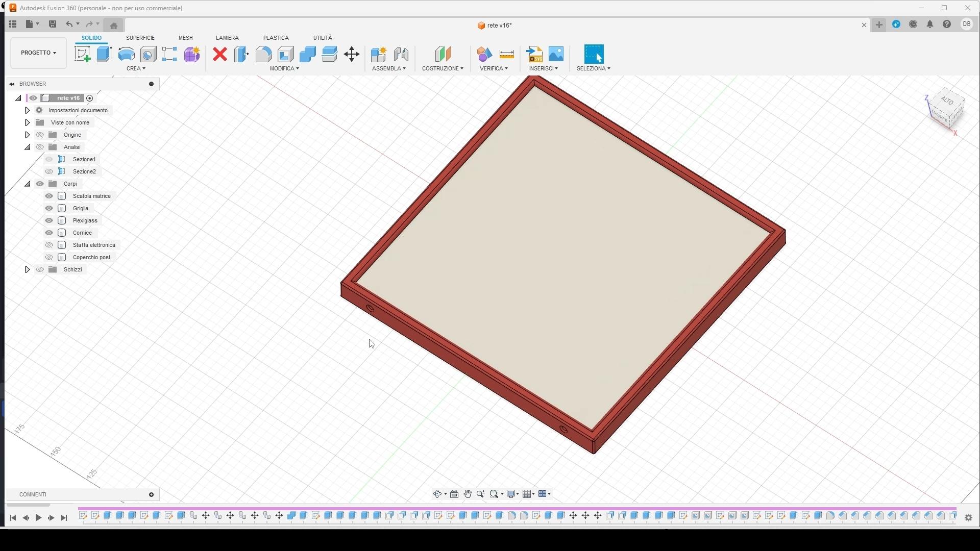This screenshot has height=551, width=980.
Task: Open the COSTRUZIONE menu
Action: click(443, 68)
